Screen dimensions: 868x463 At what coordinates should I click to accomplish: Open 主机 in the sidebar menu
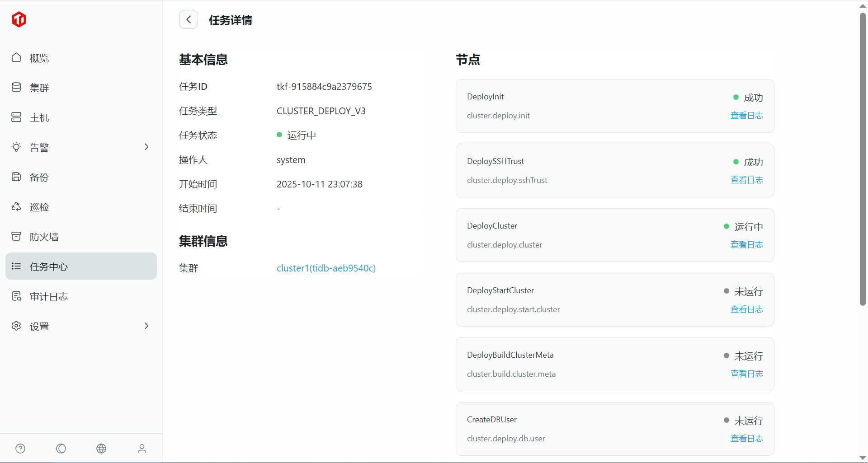[39, 117]
